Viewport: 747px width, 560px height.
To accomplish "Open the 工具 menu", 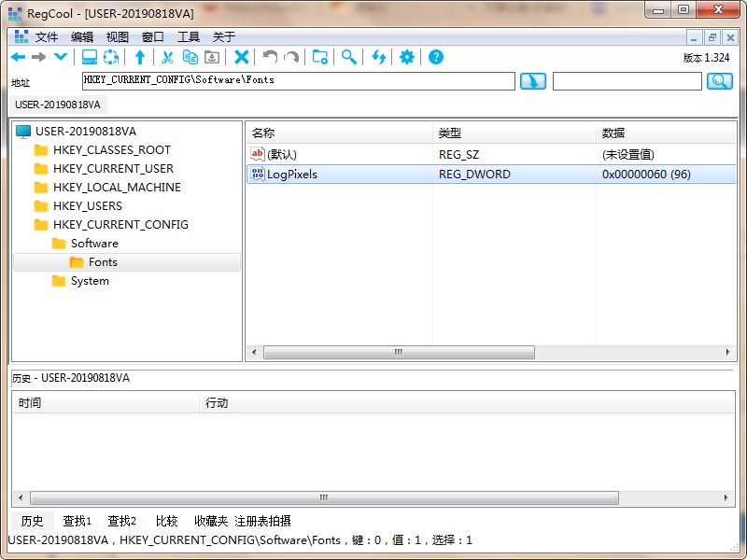I will point(189,37).
